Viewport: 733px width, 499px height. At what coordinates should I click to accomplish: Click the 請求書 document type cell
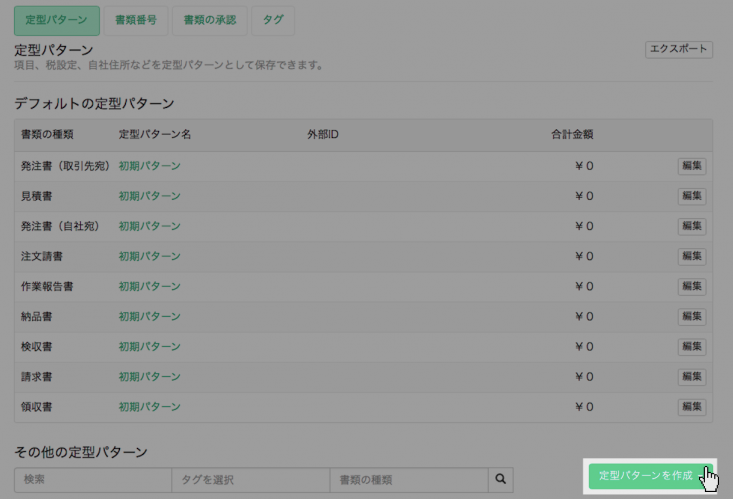click(36, 376)
